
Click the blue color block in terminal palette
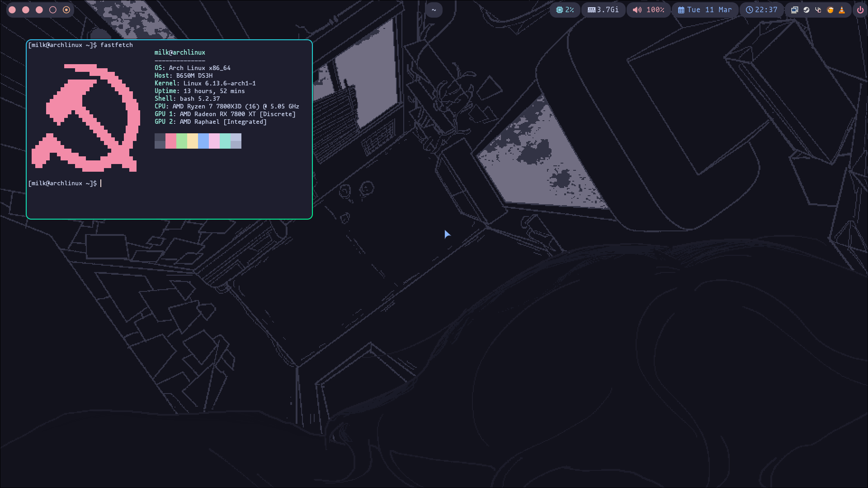(203, 141)
